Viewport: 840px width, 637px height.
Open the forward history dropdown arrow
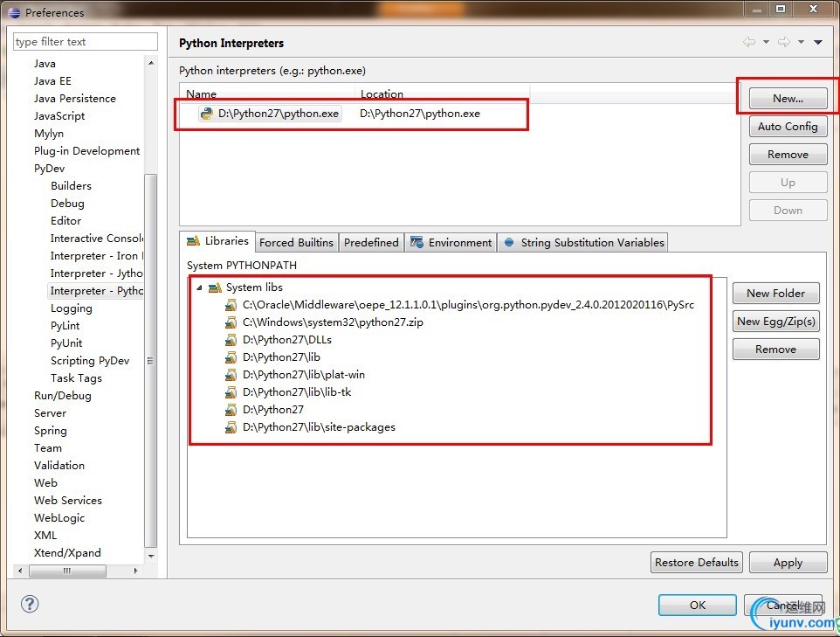tap(801, 42)
